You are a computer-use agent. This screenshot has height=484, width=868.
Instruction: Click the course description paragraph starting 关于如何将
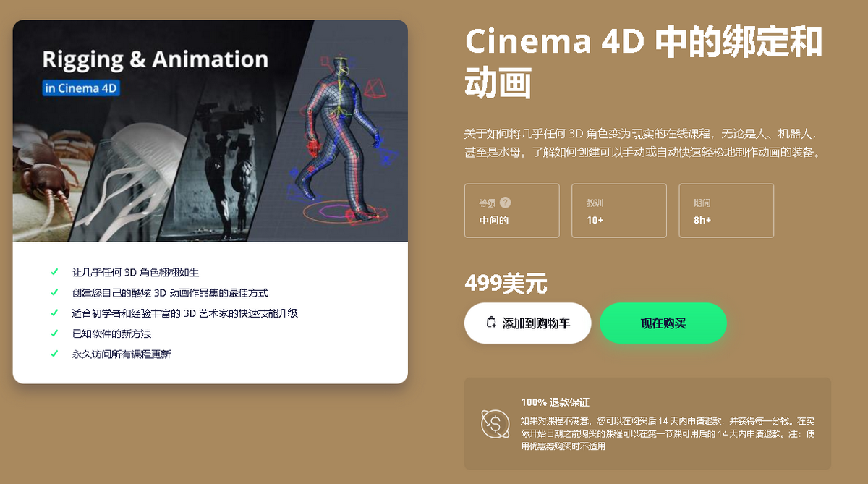pos(643,143)
